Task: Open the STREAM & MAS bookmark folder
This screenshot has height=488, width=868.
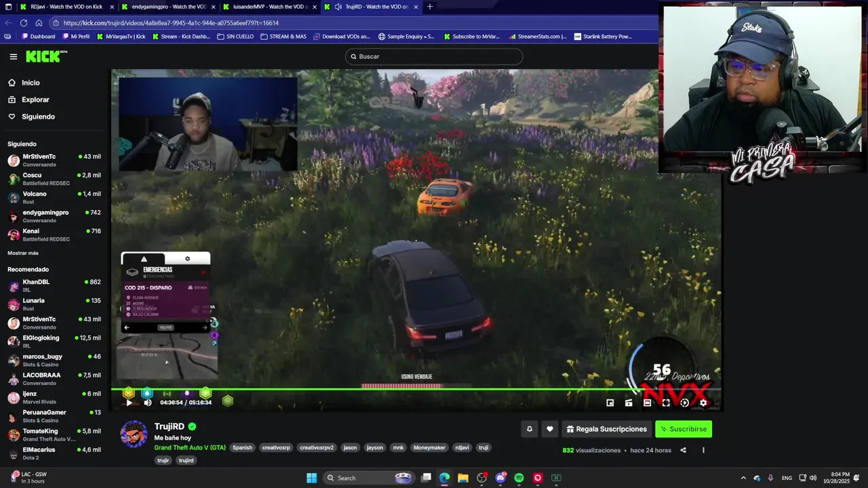Action: coord(283,37)
